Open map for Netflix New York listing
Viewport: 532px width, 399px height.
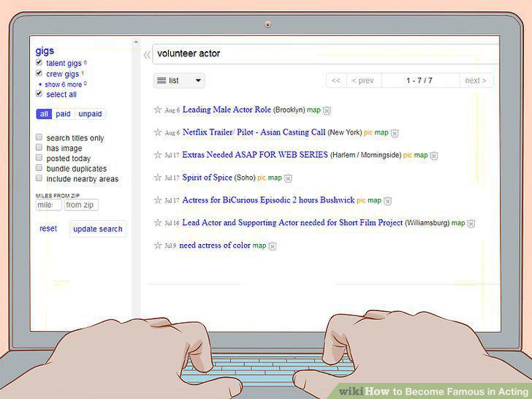(381, 133)
